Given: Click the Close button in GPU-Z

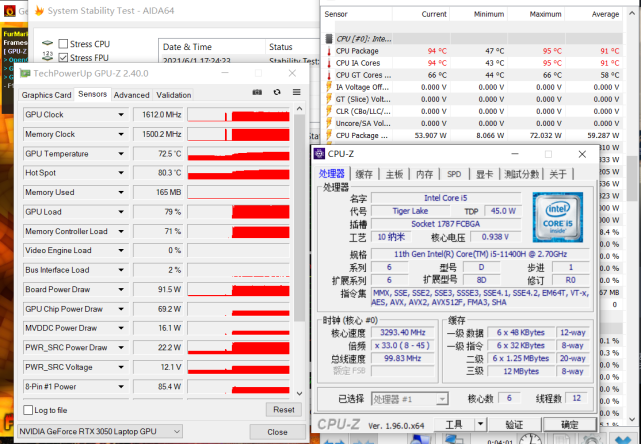Looking at the screenshot, I should 277,432.
